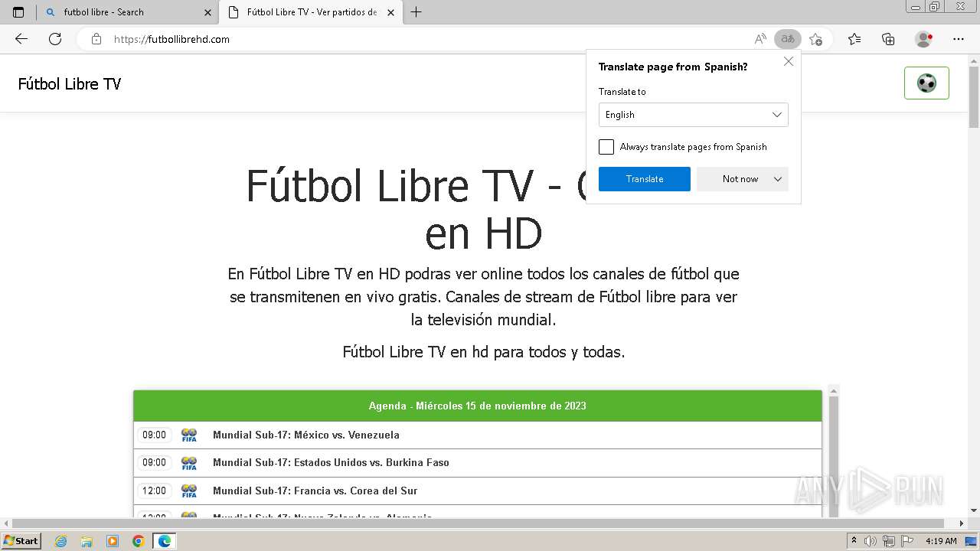Switch to futbol libre Search tab

(x=128, y=12)
